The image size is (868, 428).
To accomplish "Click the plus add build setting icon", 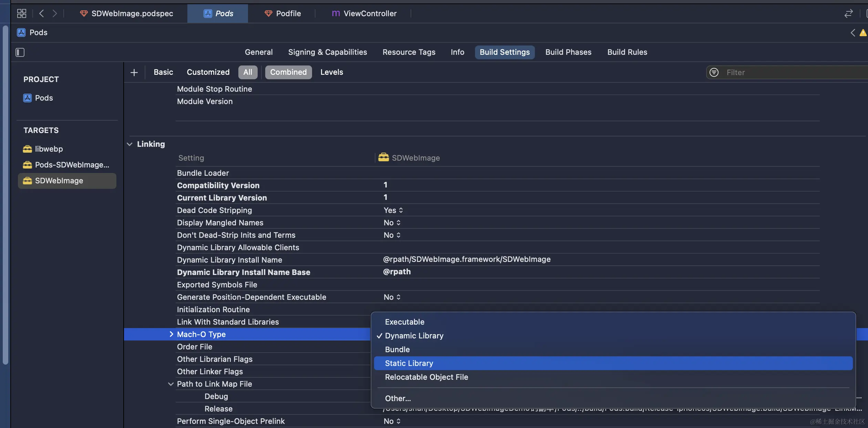I will [134, 72].
